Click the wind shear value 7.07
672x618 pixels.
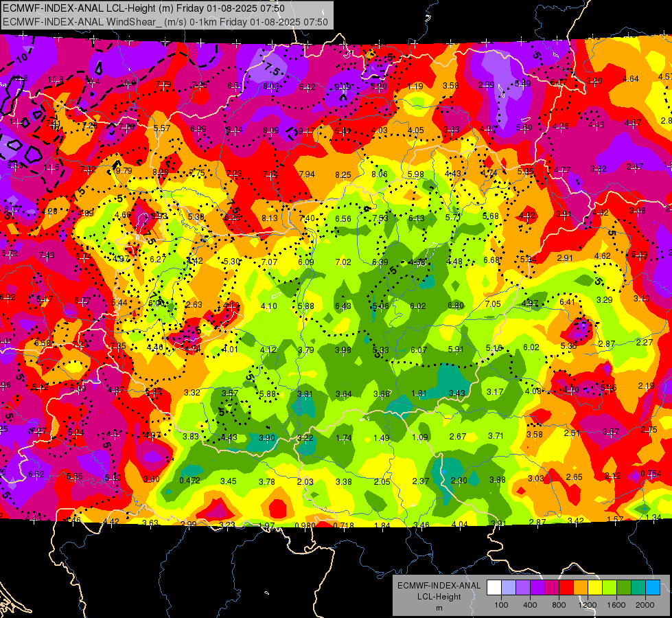(269, 262)
